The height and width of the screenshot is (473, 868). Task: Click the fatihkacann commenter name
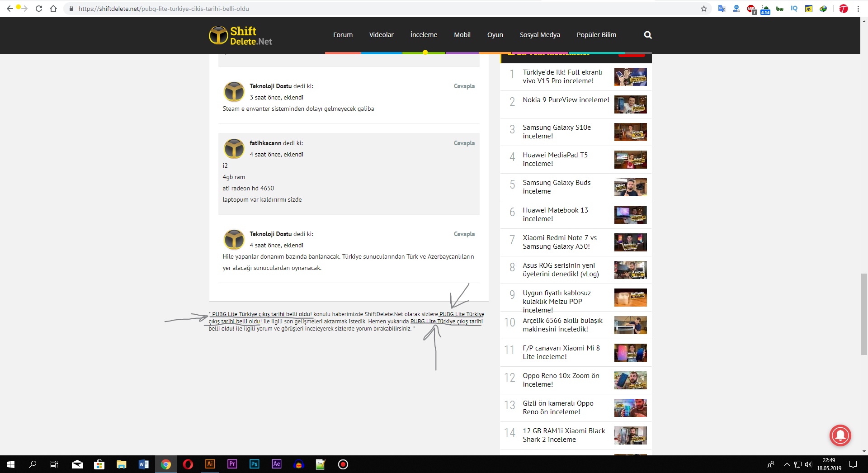coord(265,143)
